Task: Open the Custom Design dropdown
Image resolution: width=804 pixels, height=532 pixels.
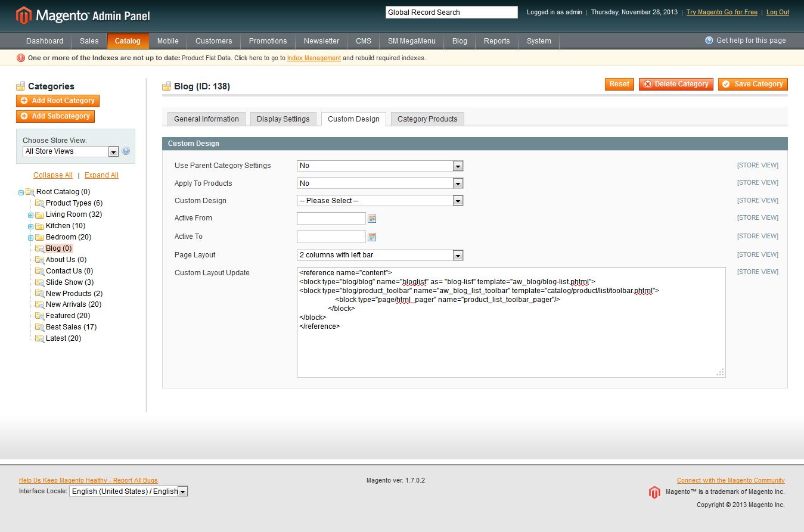Action: (380, 201)
